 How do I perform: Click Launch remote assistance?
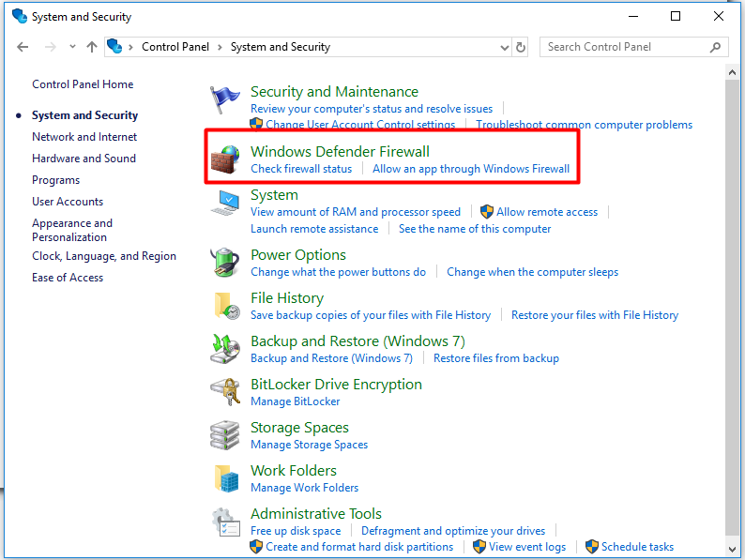click(x=314, y=229)
